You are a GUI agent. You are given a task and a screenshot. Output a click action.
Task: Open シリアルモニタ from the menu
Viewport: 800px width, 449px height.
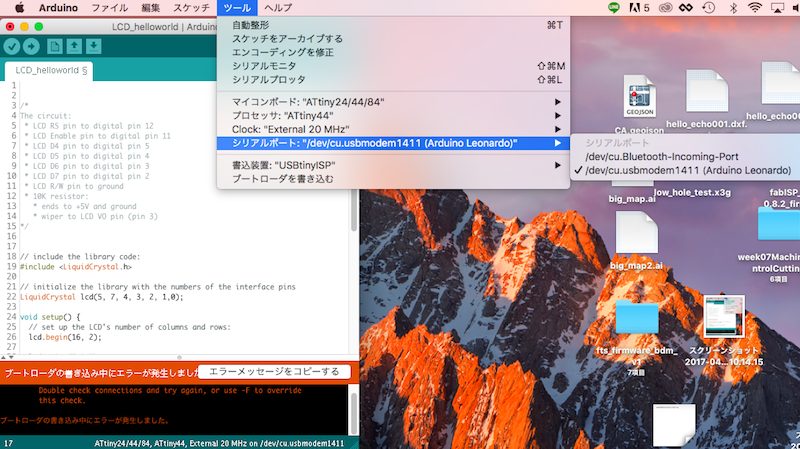point(393,66)
